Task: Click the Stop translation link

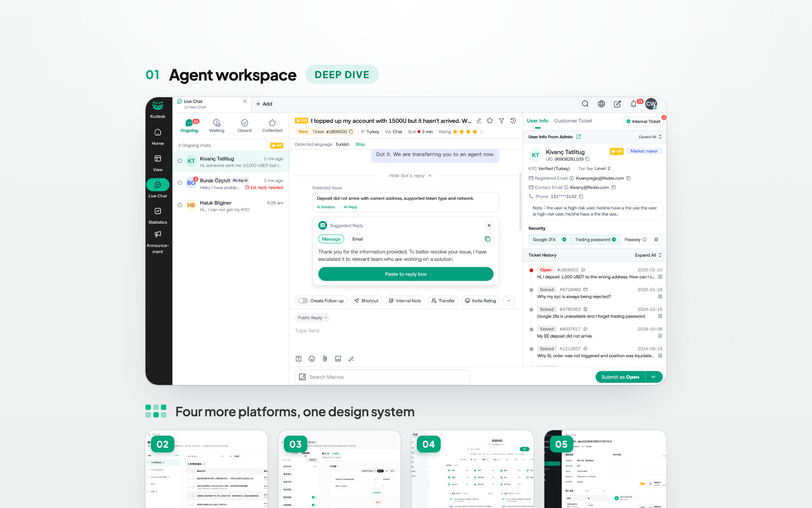Action: [360, 144]
